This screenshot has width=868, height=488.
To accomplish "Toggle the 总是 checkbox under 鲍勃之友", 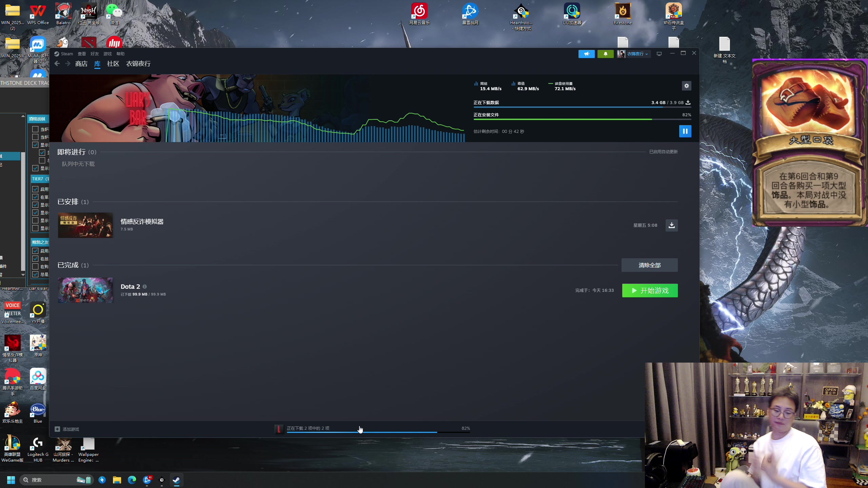I will coord(35,274).
